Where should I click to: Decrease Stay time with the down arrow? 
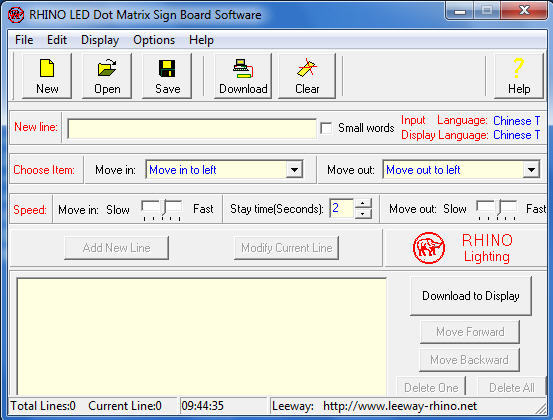tap(363, 213)
